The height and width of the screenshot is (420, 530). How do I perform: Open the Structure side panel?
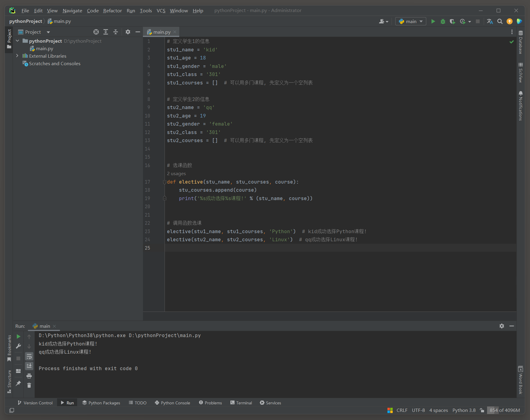[x=9, y=382]
